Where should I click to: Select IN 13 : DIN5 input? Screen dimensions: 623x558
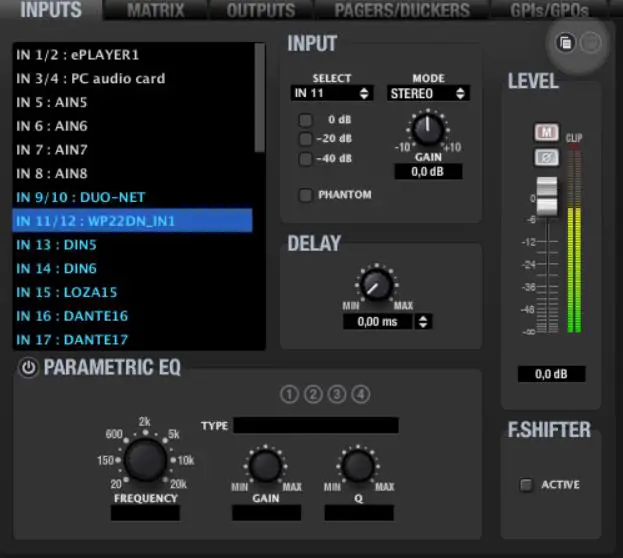(x=133, y=245)
